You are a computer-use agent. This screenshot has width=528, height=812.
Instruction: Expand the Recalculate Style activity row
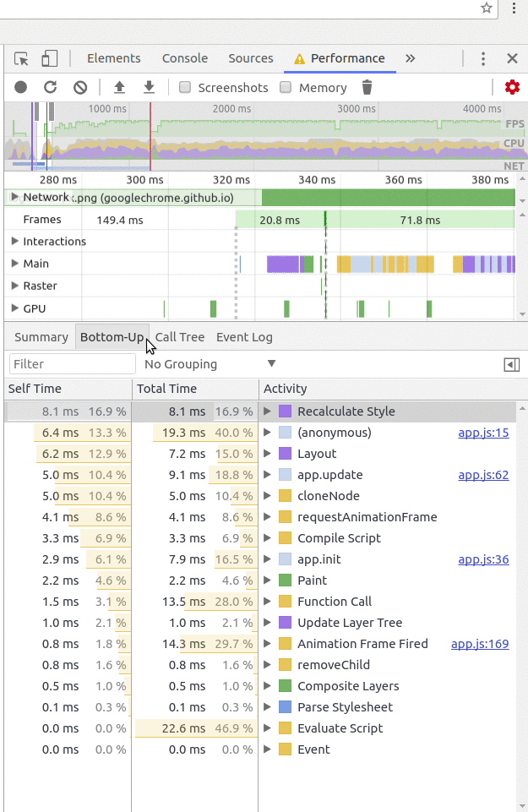268,411
